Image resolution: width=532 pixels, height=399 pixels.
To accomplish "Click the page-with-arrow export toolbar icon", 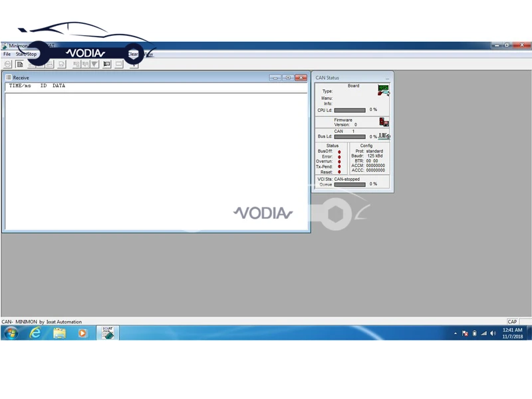I will [x=61, y=64].
